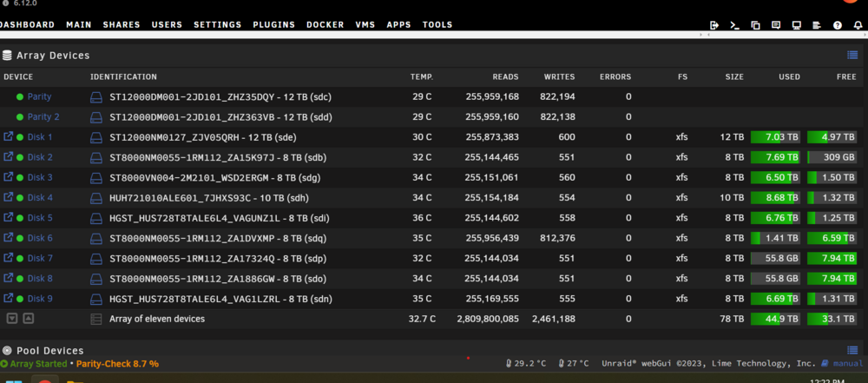
Task: Click the Array Devices section header icon
Action: pyautogui.click(x=7, y=56)
